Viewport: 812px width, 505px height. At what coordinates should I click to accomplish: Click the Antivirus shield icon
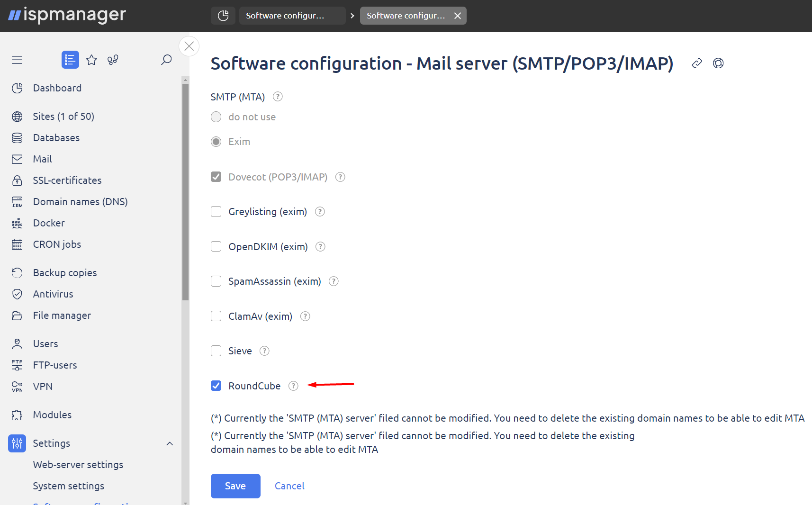pyautogui.click(x=17, y=294)
